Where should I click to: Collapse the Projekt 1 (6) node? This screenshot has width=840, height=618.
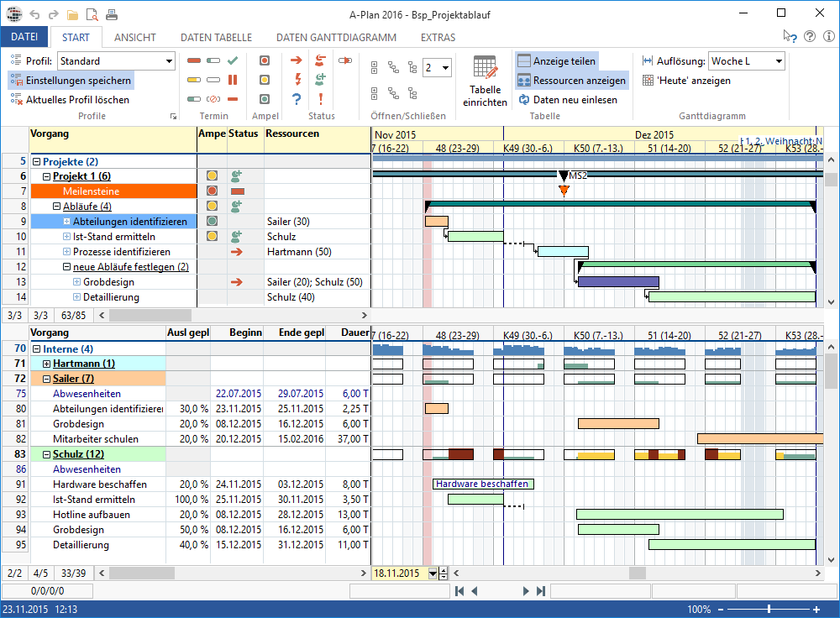pos(46,176)
